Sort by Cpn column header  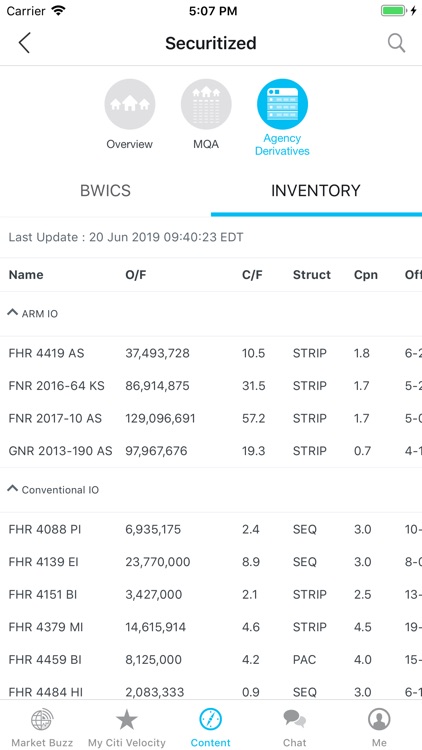(x=366, y=275)
